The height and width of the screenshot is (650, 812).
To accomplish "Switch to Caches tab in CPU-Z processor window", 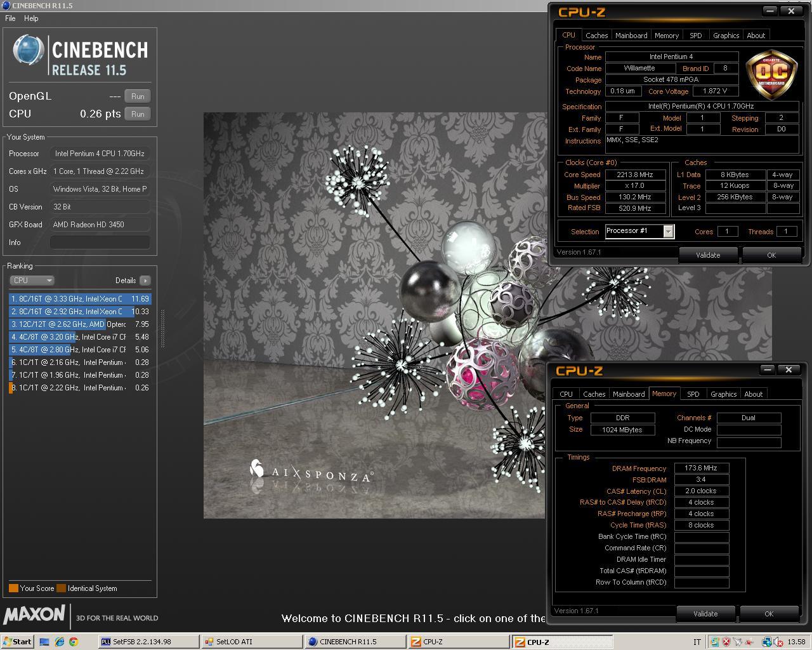I will tap(596, 36).
